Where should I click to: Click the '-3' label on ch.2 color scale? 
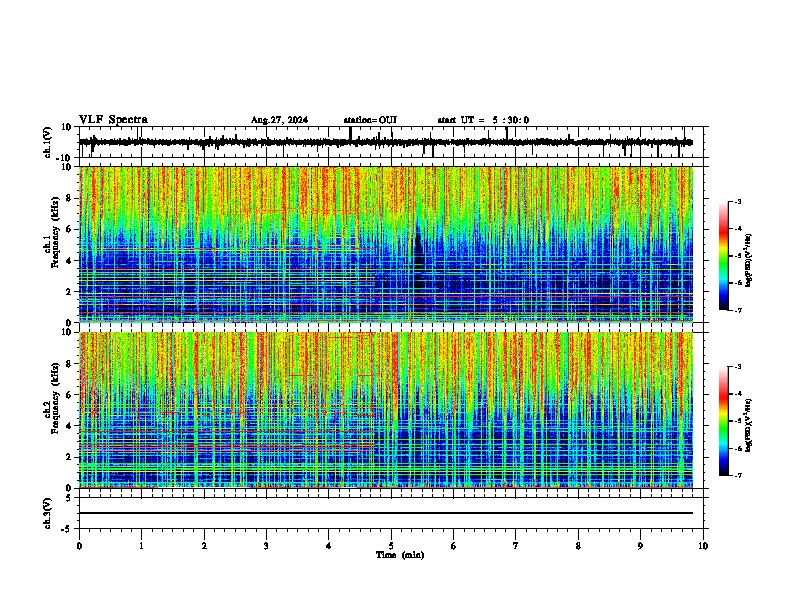[738, 367]
